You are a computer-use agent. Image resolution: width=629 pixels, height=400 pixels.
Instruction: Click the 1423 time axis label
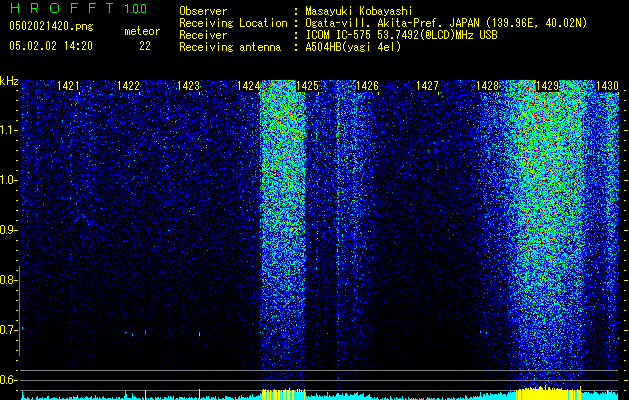coord(188,86)
